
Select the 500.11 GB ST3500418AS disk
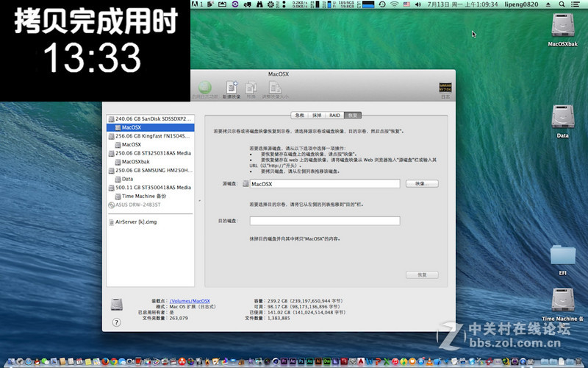(151, 188)
